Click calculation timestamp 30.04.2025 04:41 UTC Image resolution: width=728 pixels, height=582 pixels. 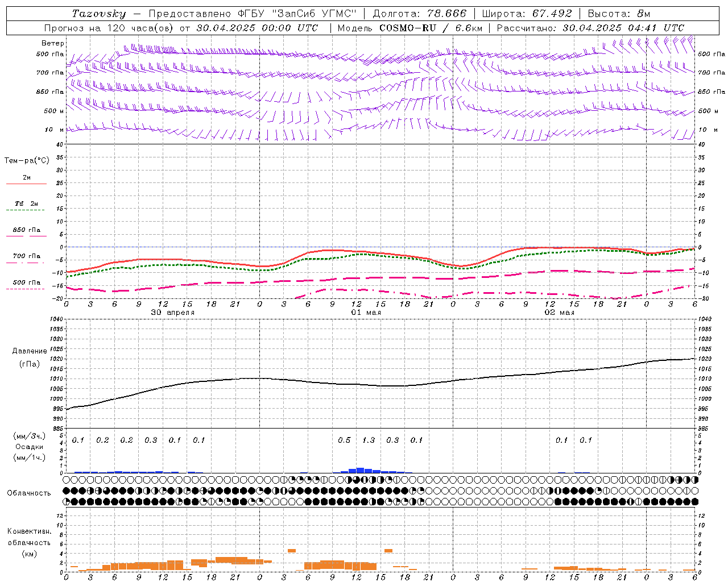(623, 28)
